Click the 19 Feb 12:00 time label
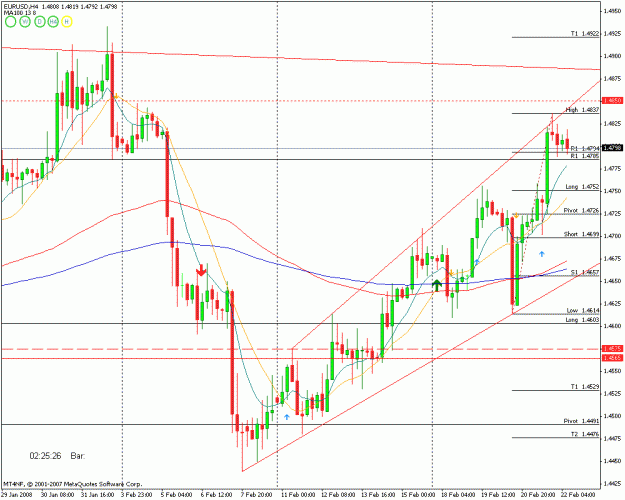 (498, 495)
